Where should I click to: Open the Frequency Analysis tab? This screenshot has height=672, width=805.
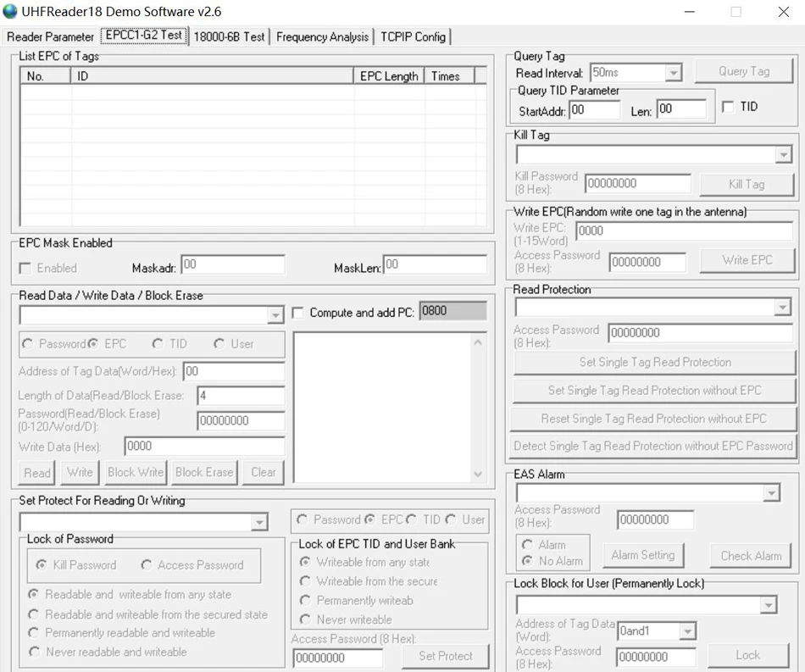click(x=322, y=37)
